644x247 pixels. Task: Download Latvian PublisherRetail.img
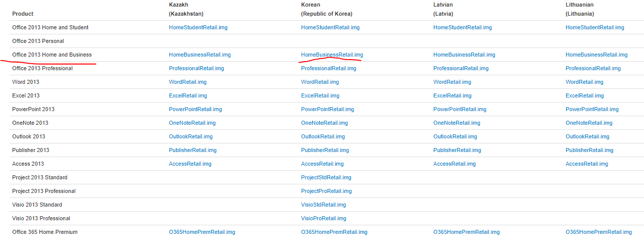pyautogui.click(x=458, y=150)
